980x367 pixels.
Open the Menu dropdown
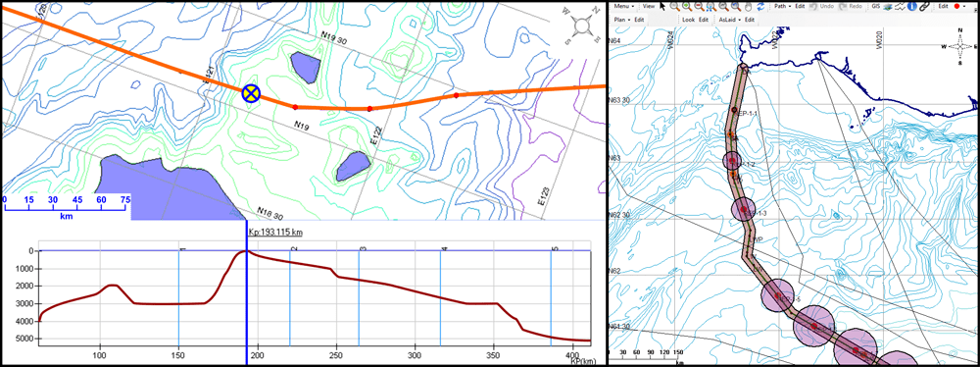coord(623,6)
